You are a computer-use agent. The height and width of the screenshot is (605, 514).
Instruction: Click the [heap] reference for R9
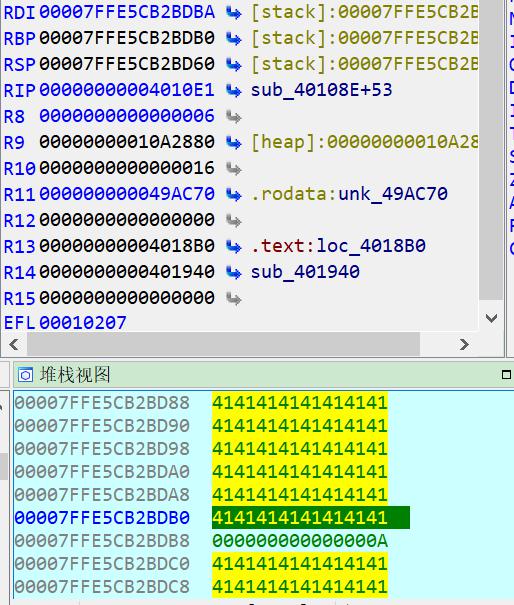coord(364,142)
